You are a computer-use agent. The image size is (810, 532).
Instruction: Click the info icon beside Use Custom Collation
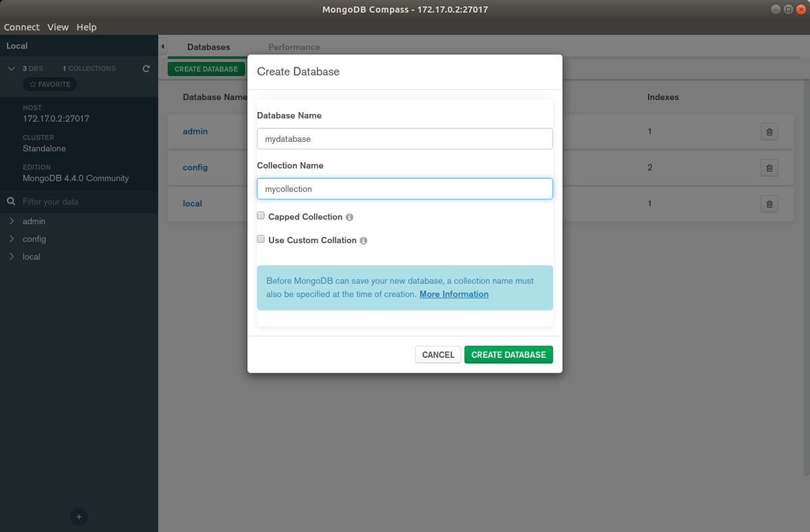click(363, 240)
